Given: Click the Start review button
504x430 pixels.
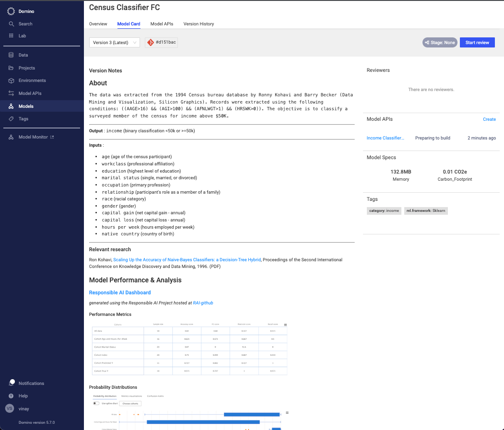Looking at the screenshot, I should (x=477, y=42).
